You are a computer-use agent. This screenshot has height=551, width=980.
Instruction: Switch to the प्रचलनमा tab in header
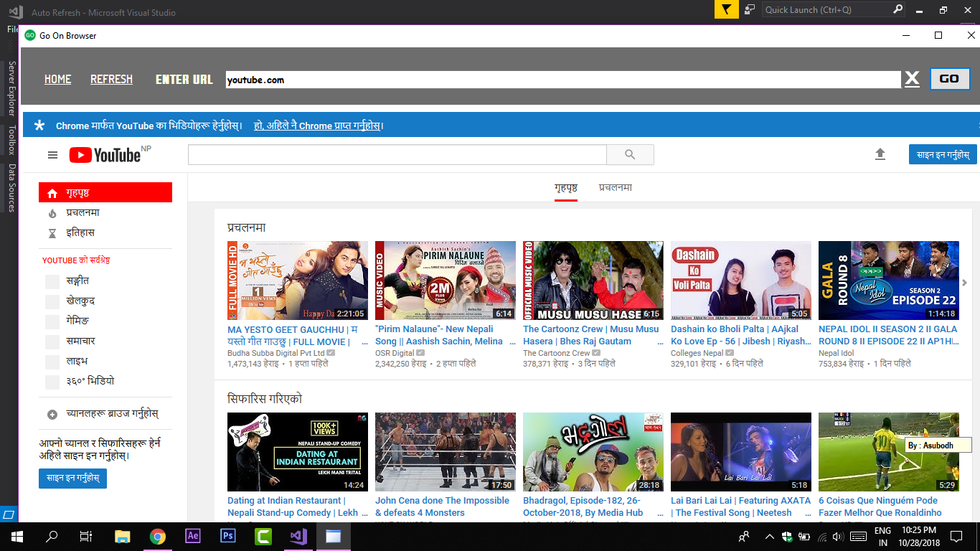[616, 188]
